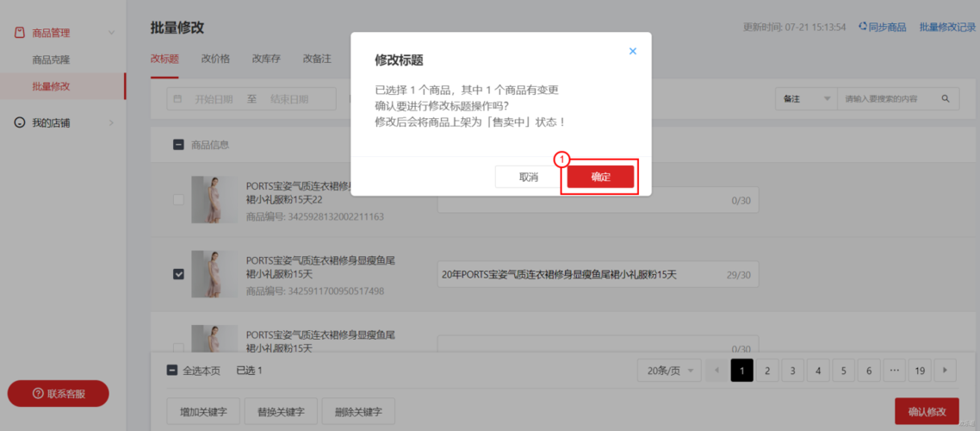
Task: Set the 结束日期 field
Action: coord(289,99)
